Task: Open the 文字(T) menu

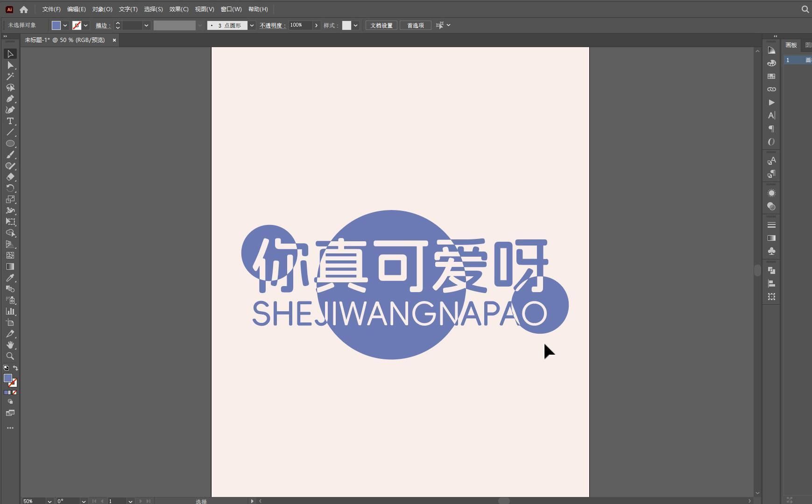Action: click(x=128, y=9)
